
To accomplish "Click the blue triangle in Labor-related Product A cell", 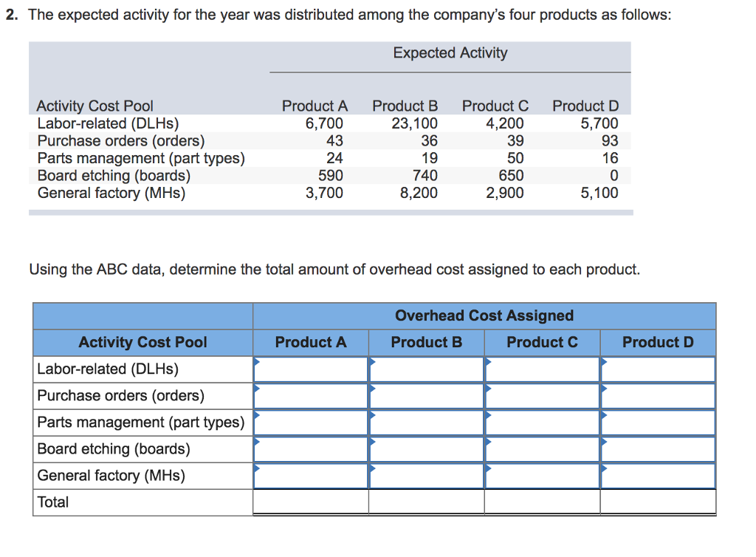I will (x=256, y=362).
